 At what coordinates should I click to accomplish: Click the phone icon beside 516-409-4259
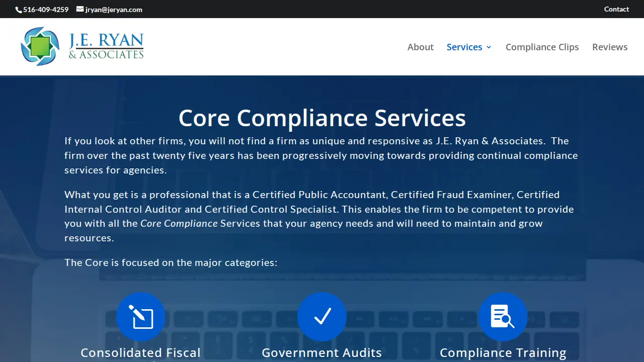(19, 10)
